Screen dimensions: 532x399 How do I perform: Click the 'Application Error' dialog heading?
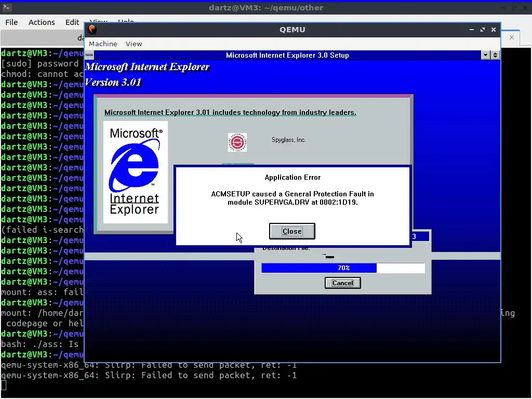(x=292, y=177)
